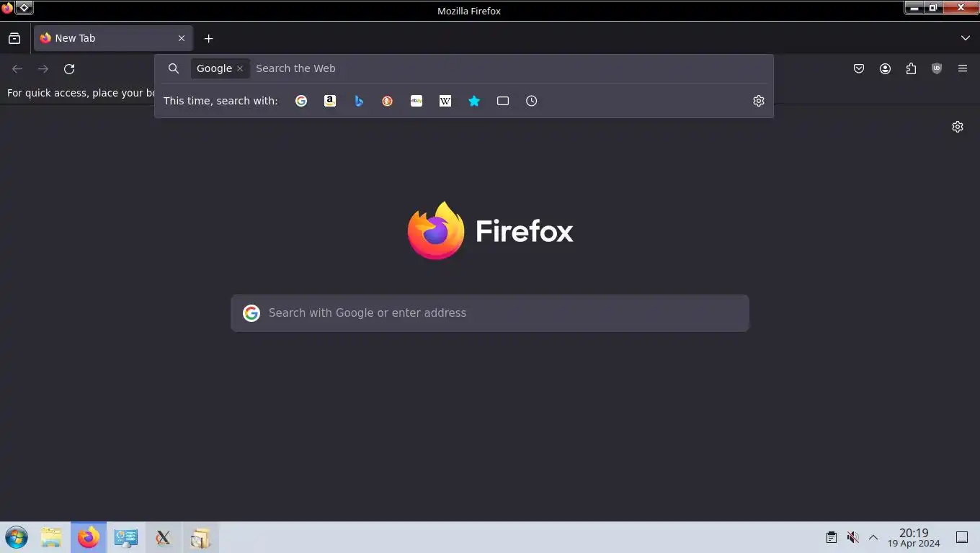
Task: Search bookmarks using the star icon
Action: [474, 101]
